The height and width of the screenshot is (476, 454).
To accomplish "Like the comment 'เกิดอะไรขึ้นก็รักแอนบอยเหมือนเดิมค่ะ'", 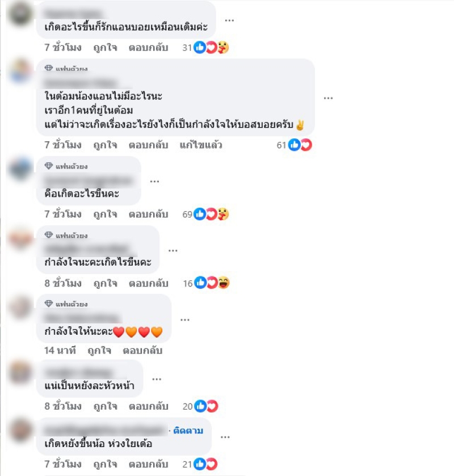I will tap(105, 48).
